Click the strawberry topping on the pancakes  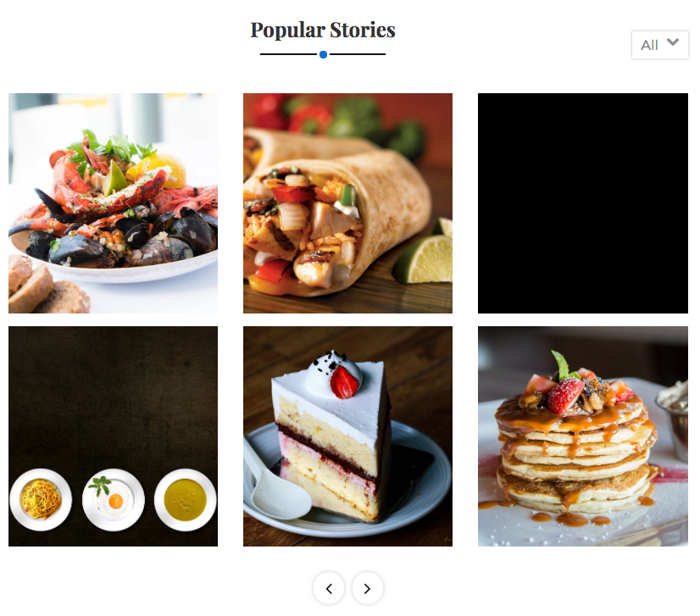[x=565, y=395]
